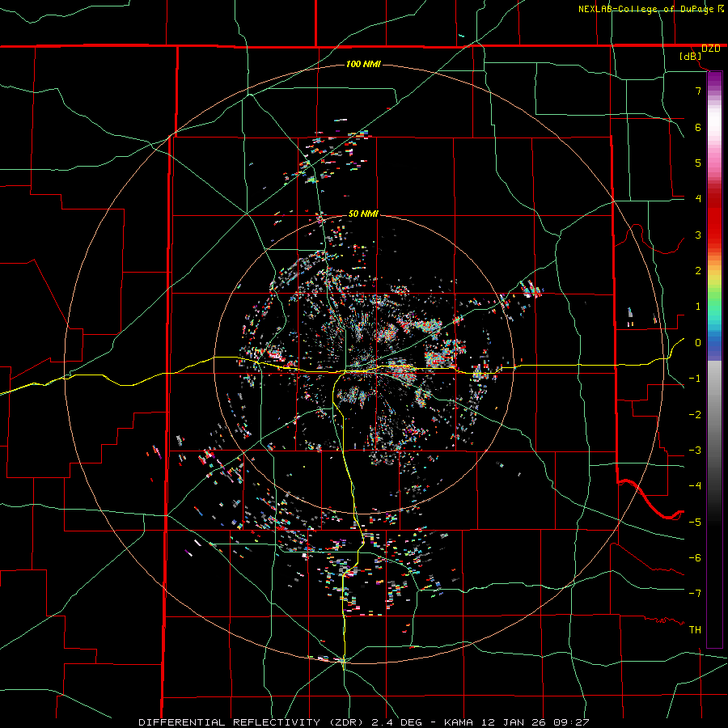Click the -5 value on the color scale
This screenshot has height=728, width=728.
695,523
